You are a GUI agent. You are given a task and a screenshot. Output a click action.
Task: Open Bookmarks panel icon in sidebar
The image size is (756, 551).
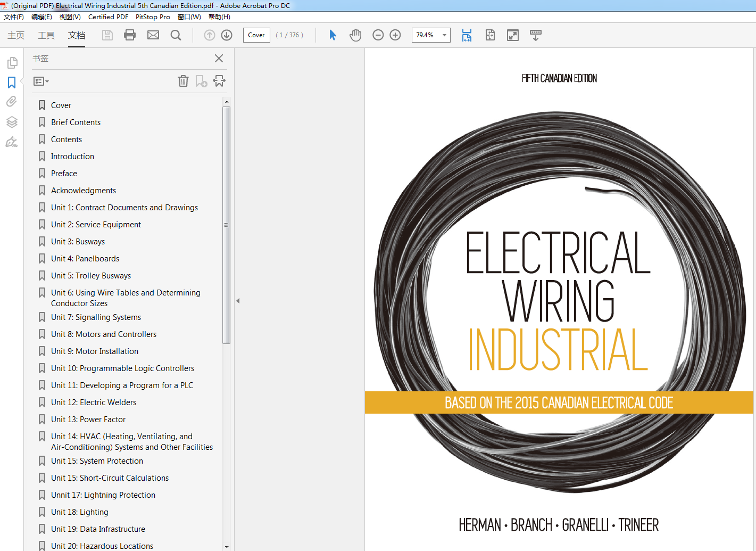(12, 83)
